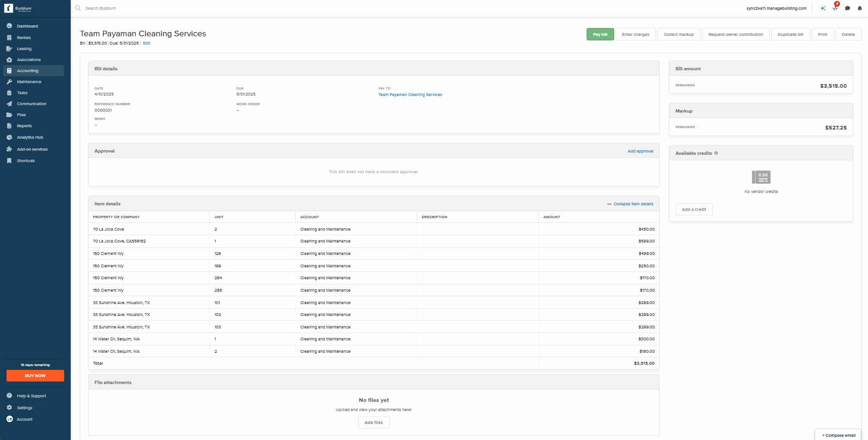
Task: Click the Leasing icon in sidebar
Action: tap(9, 49)
